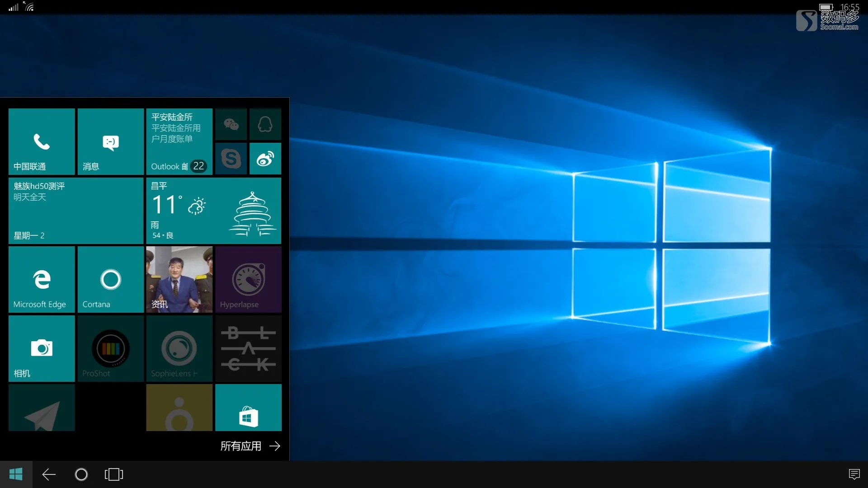Launch Hyperlapse tile
The width and height of the screenshot is (868, 488).
(x=248, y=279)
